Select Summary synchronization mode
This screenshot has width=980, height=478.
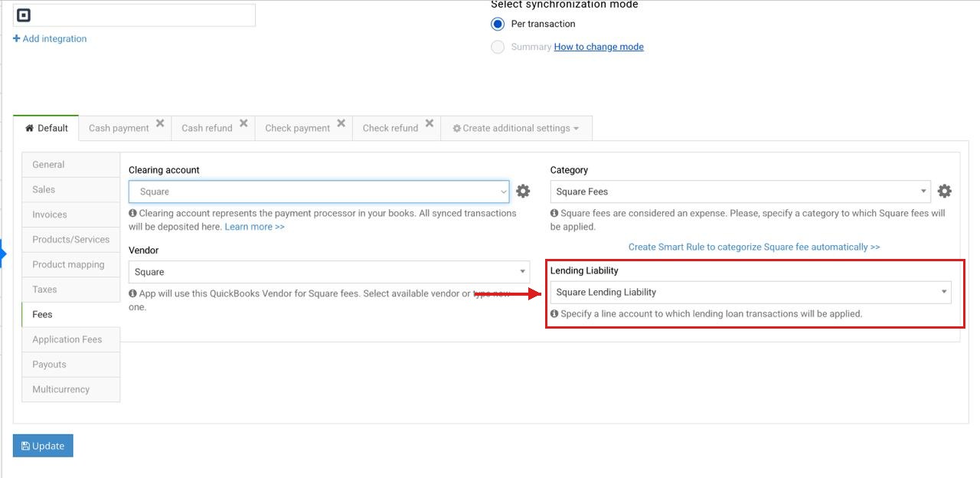point(498,47)
